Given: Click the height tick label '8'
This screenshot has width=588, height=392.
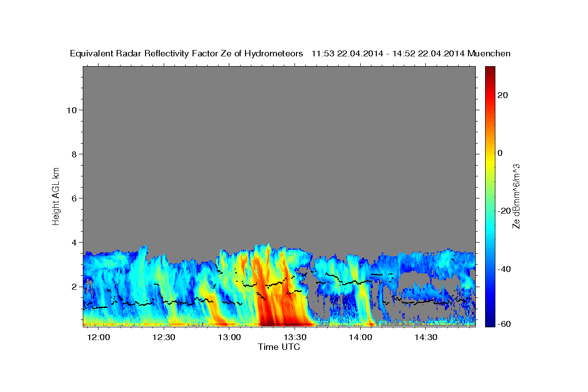Looking at the screenshot, I should point(74,154).
